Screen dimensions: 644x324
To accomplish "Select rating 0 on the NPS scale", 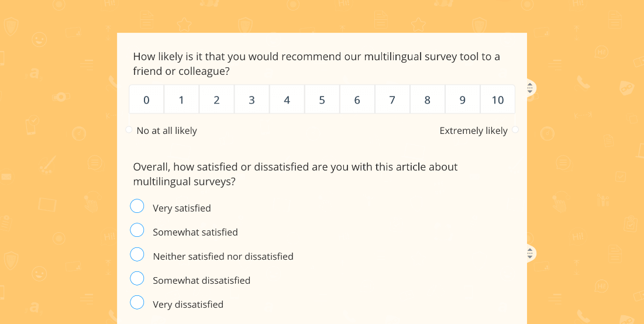I will click(146, 99).
